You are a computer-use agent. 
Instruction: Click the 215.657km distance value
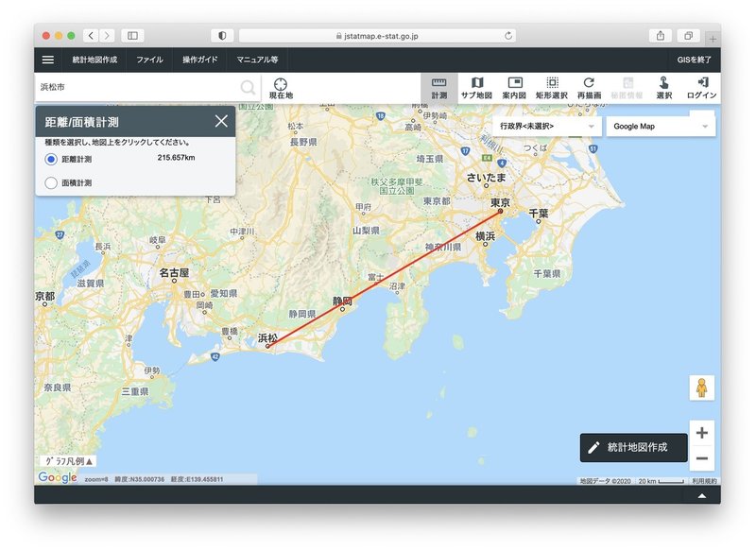coord(176,158)
